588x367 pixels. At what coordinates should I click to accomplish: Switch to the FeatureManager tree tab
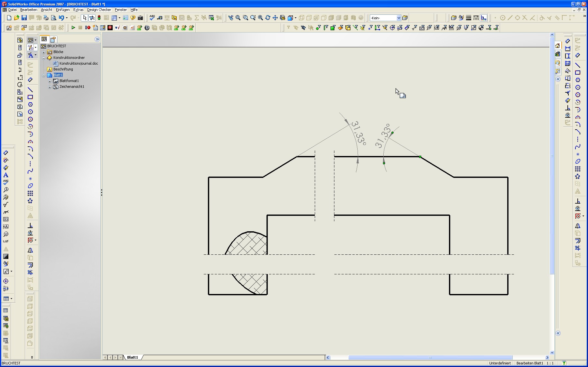tap(44, 39)
